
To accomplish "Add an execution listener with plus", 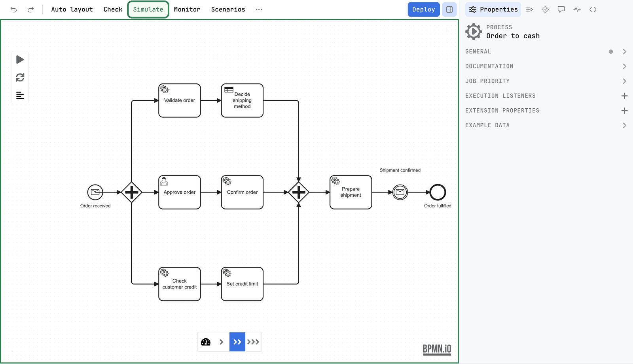I will (624, 96).
